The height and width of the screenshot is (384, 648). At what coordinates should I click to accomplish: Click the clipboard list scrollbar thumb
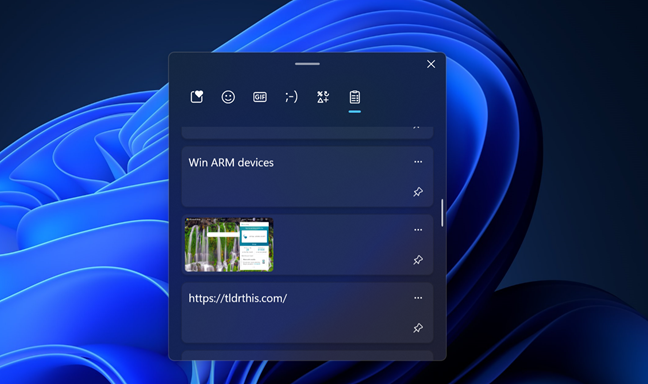(442, 213)
